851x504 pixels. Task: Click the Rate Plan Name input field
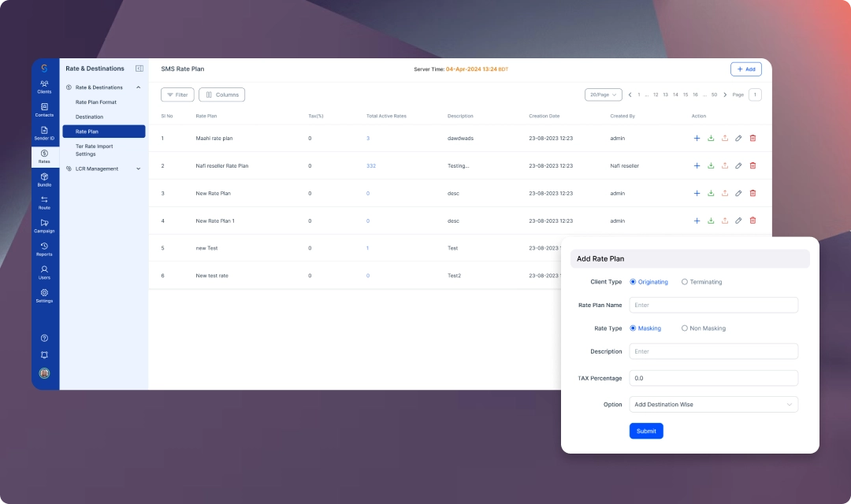tap(713, 305)
